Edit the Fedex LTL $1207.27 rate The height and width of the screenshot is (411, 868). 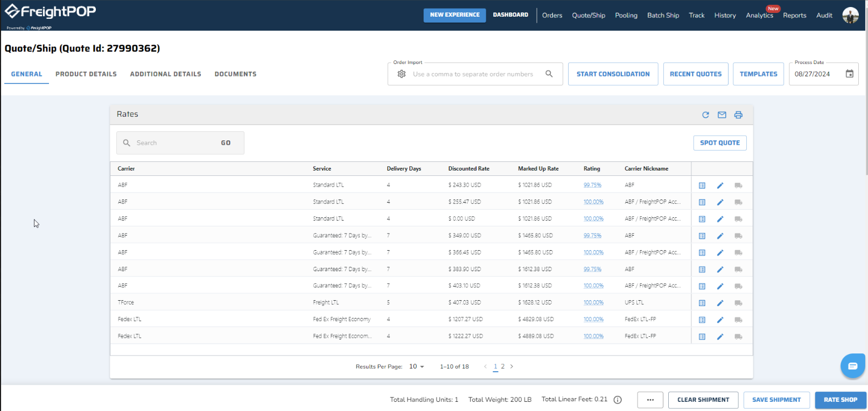[x=720, y=320]
